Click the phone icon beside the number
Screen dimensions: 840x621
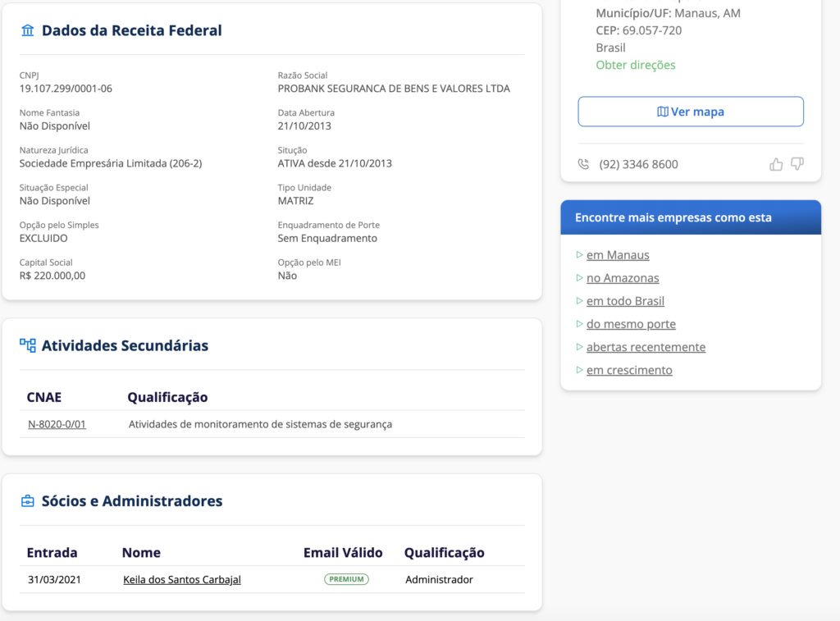(583, 164)
